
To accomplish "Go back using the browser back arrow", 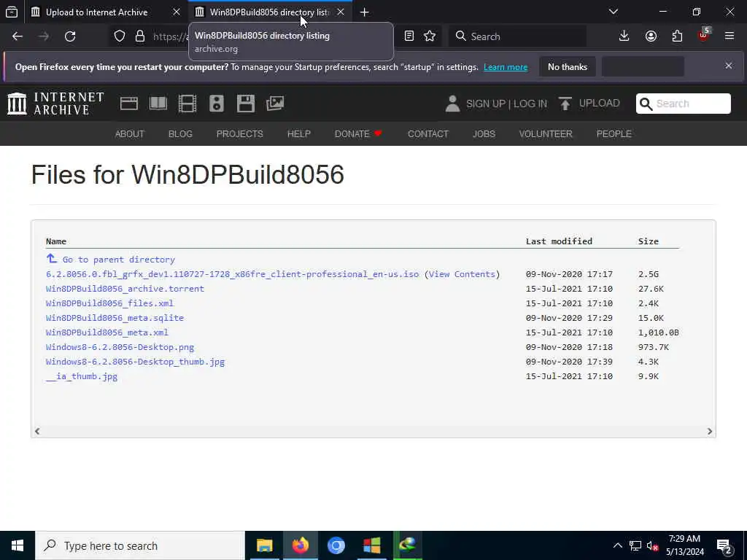I will [18, 36].
